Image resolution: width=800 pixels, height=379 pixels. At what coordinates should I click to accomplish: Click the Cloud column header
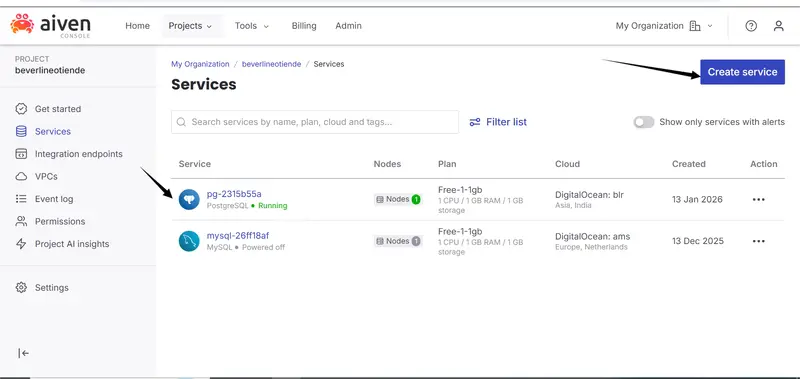[567, 164]
